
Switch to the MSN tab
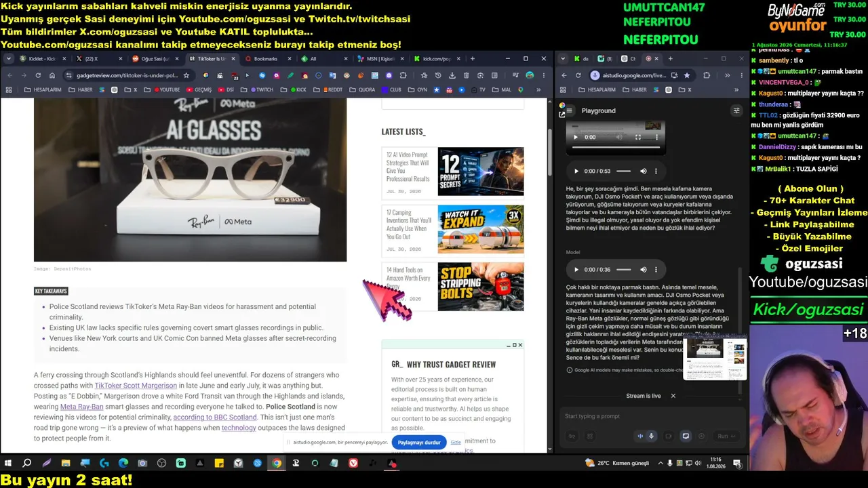point(381,59)
